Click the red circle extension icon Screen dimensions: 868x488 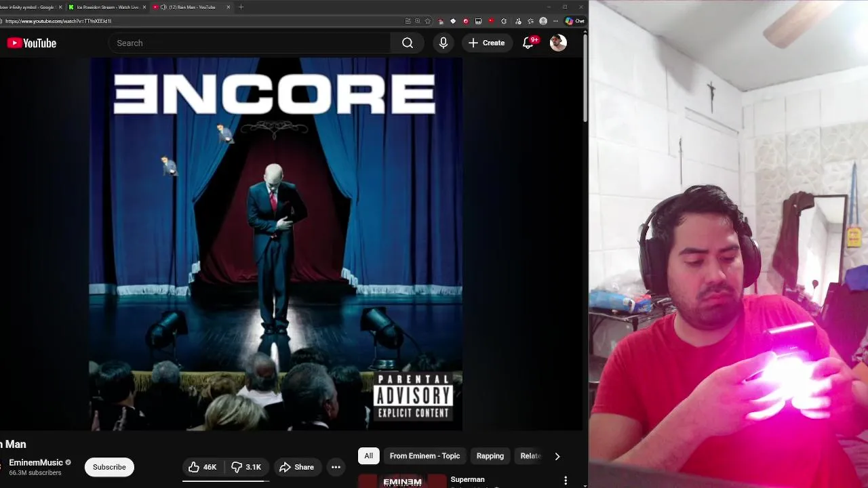pyautogui.click(x=466, y=21)
